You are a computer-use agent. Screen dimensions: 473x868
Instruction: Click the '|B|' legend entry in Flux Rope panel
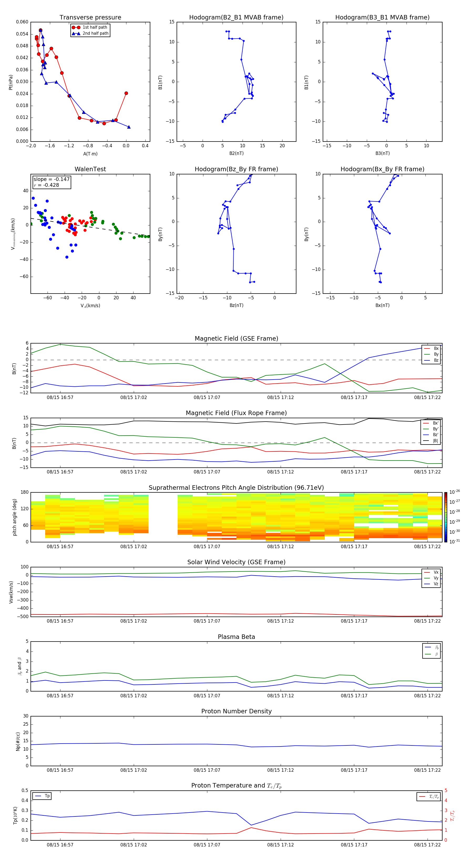(431, 441)
